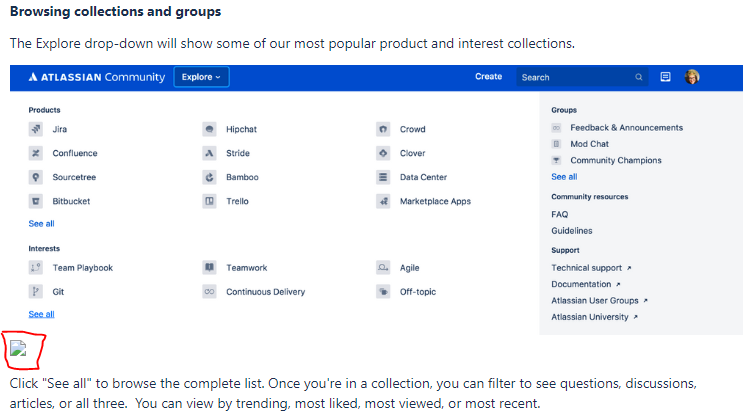Click the Mod Chat group icon
Viewport: 749px width, 417px height.
point(556,144)
